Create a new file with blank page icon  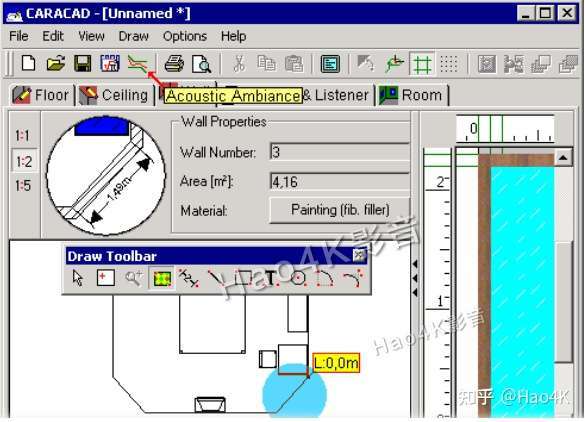[x=29, y=63]
